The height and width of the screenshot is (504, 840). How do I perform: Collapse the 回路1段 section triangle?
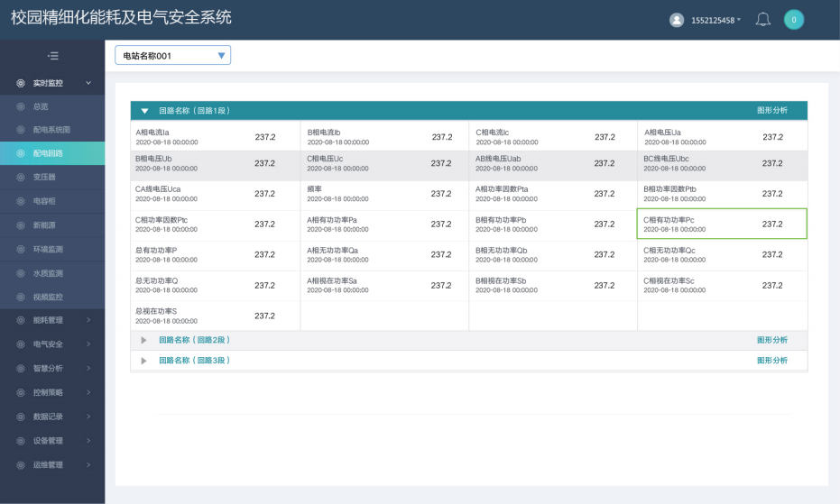(x=144, y=111)
